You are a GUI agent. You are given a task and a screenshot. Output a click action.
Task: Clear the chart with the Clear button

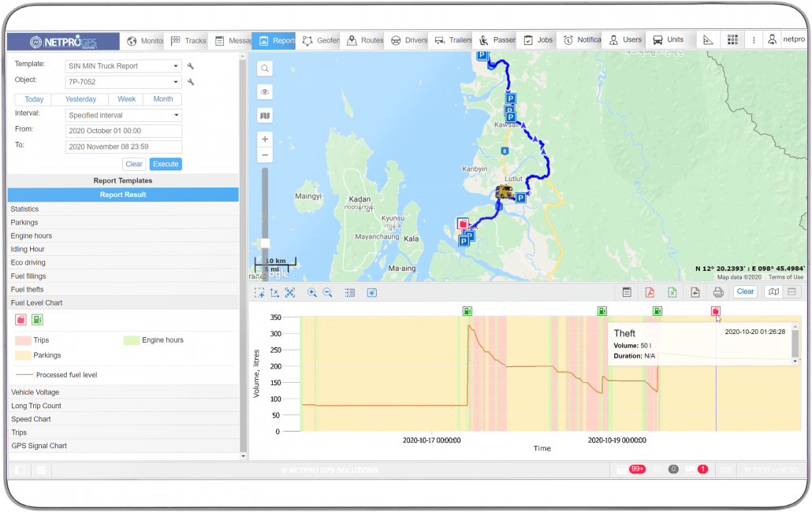point(744,291)
